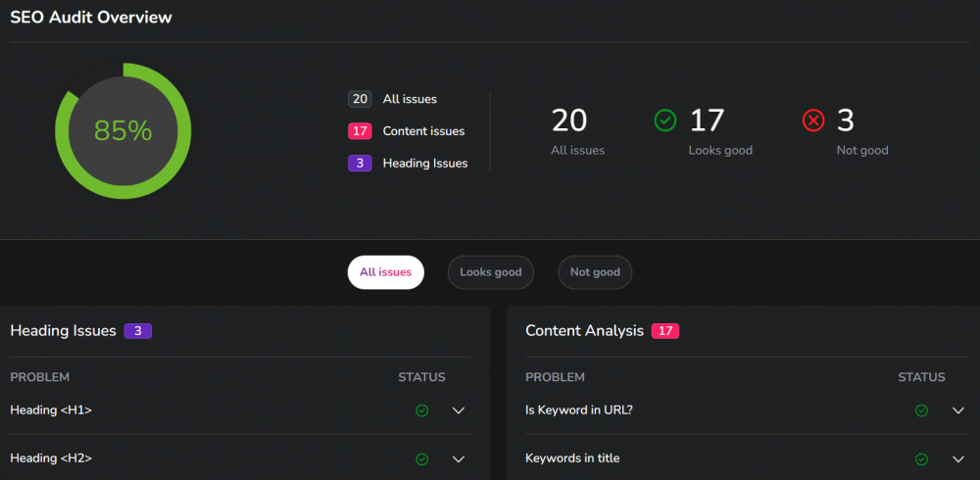
Task: Select the All issues filter tab
Action: coord(385,272)
